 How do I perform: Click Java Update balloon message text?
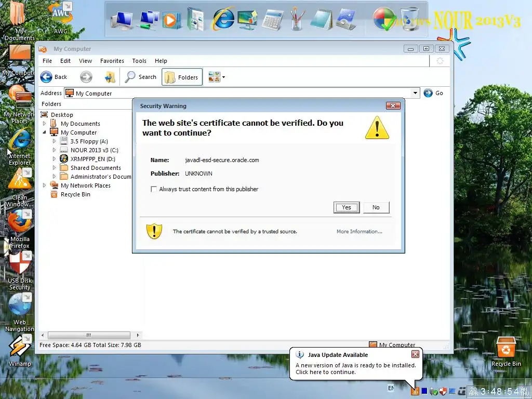pyautogui.click(x=355, y=369)
